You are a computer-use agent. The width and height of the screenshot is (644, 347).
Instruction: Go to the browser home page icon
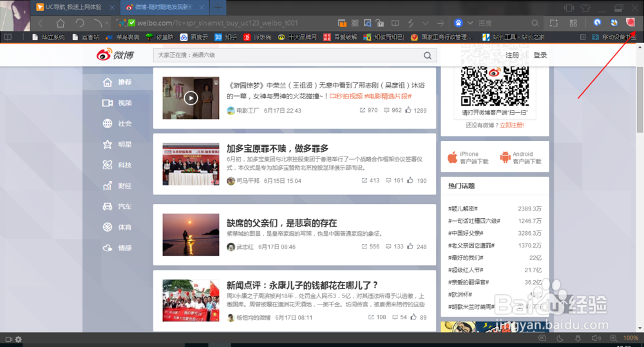(x=61, y=23)
